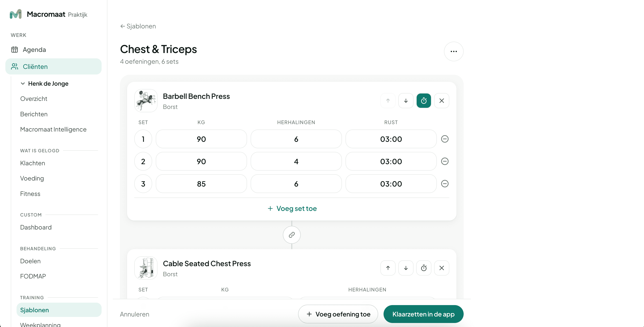This screenshot has width=644, height=327.
Task: Open the Berichten page
Action: tap(34, 114)
